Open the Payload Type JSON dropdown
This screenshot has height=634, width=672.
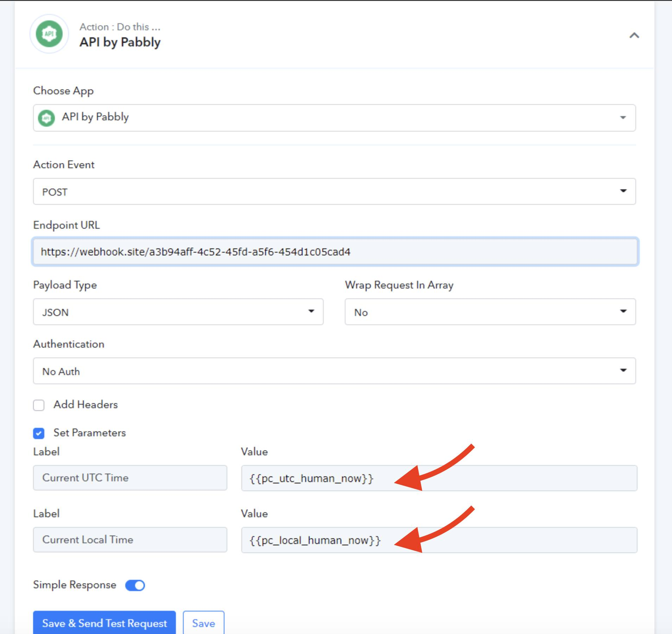[x=178, y=312]
